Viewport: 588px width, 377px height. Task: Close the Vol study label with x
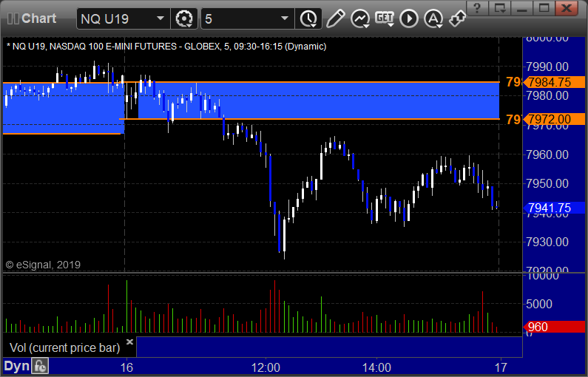coord(129,342)
